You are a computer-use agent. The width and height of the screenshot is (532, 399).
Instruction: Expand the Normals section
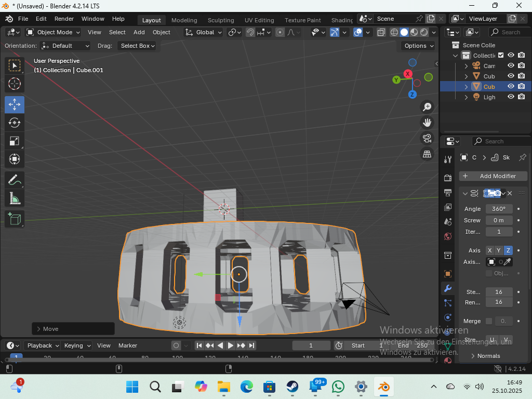488,356
